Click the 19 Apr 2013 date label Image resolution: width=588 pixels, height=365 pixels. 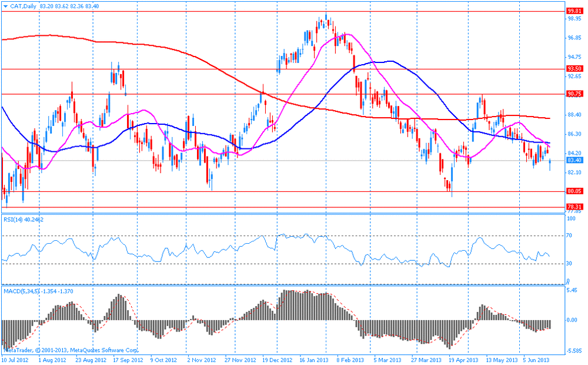coord(463,360)
